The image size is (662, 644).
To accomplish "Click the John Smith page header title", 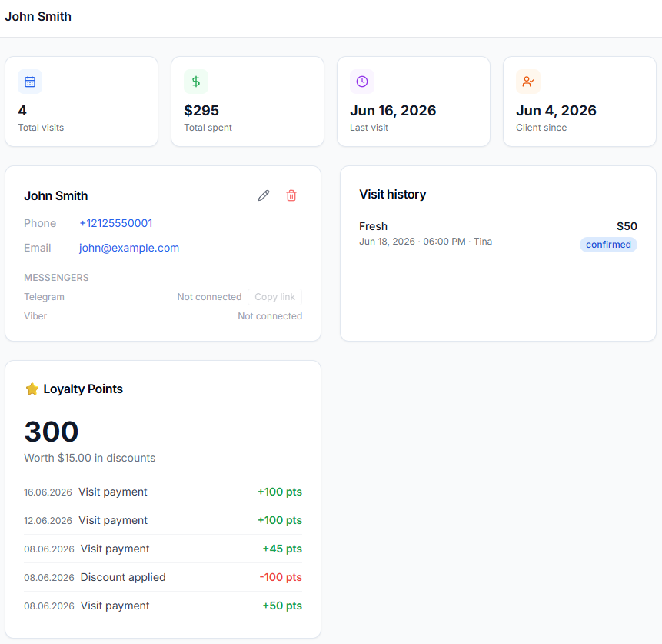I will (38, 16).
